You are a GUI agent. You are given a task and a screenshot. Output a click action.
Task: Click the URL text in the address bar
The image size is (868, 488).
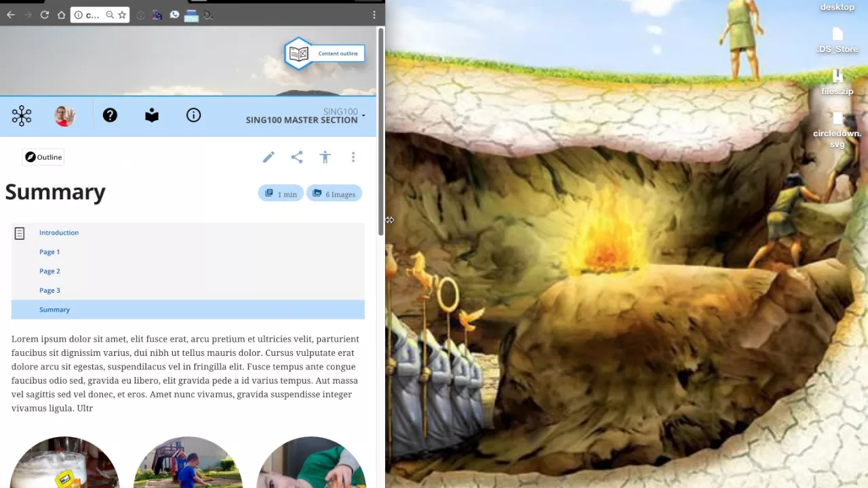click(93, 15)
